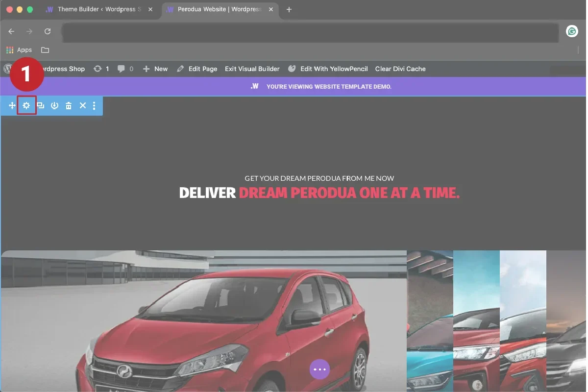Click the Edit Page link
588x392 pixels.
point(197,69)
